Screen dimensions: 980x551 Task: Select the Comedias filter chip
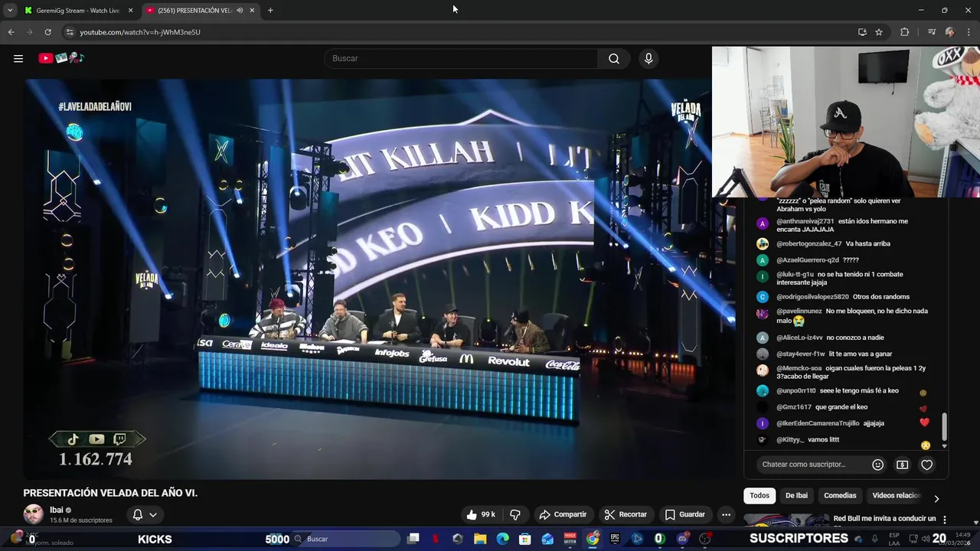[x=840, y=495]
